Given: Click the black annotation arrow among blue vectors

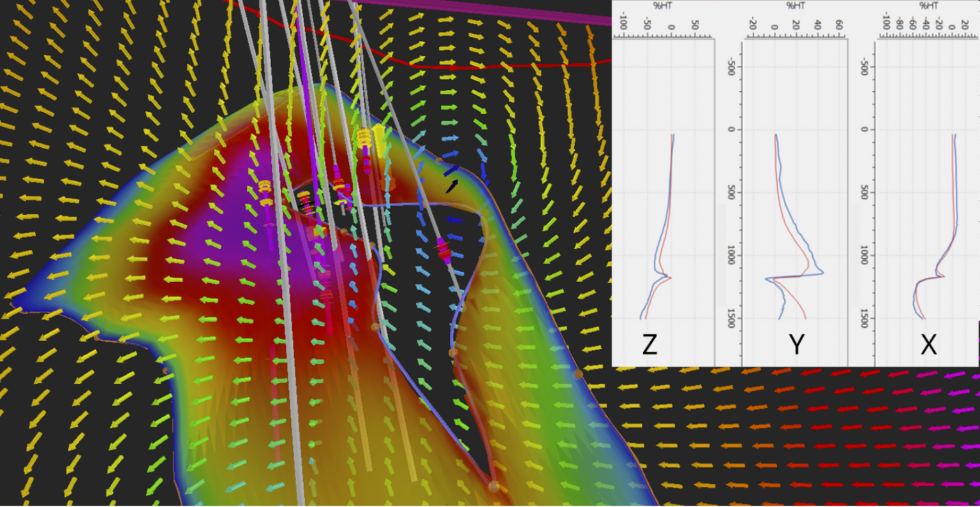Looking at the screenshot, I should tap(452, 186).
